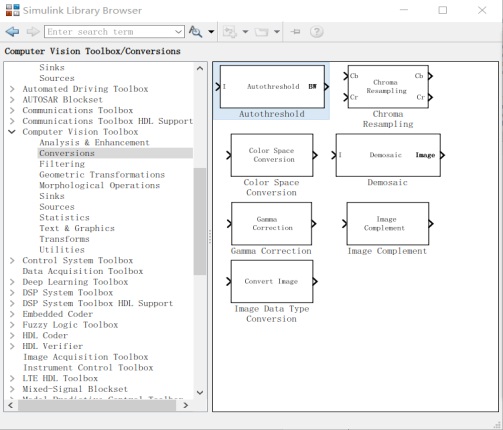This screenshot has width=503, height=430.
Task: Click the tree vertical scrollbar thumb
Action: coord(200,221)
